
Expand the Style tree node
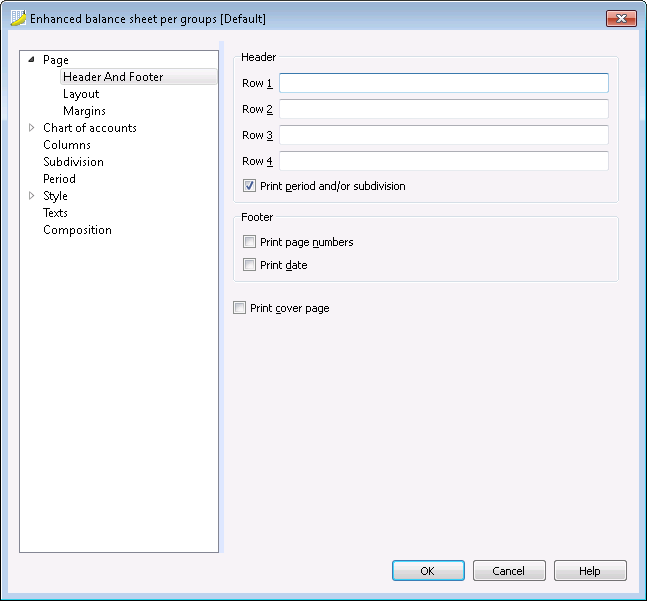click(x=31, y=196)
